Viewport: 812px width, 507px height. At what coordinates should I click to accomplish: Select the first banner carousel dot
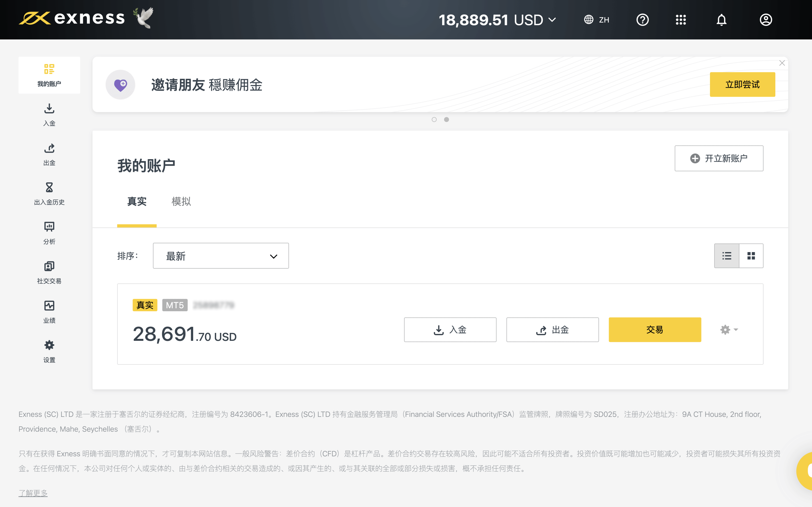(x=434, y=120)
